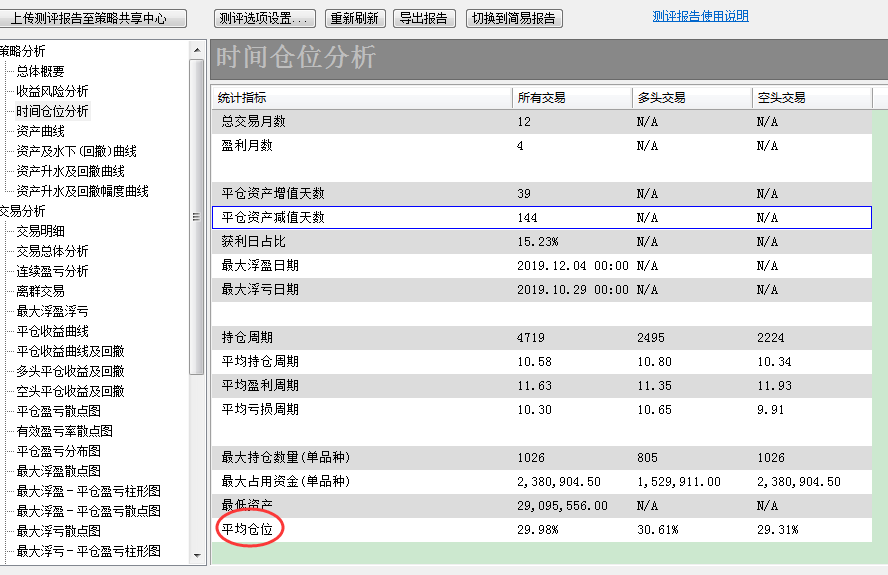This screenshot has height=575, width=888.
Task: Open 离群交易 in the tree
Action: (x=40, y=291)
